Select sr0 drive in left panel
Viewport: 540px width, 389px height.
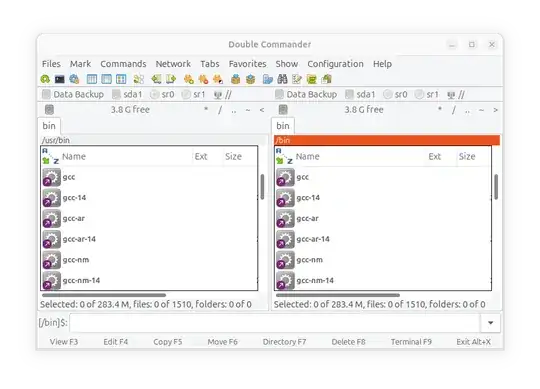(163, 94)
